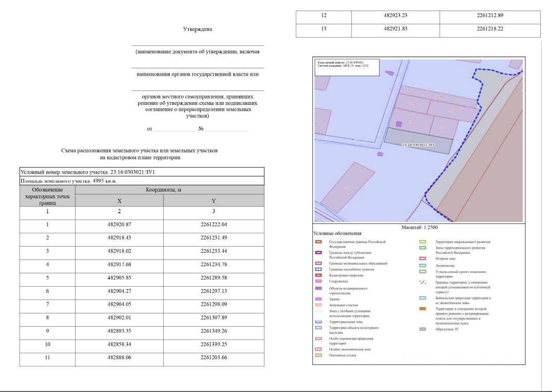Click the Охотничьи угодья legend icon

(x=318, y=355)
